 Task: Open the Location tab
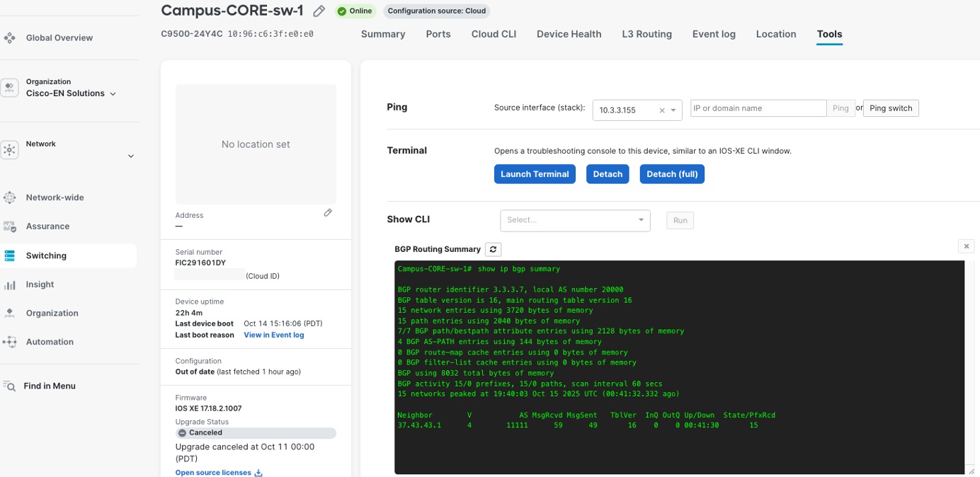[x=776, y=34]
